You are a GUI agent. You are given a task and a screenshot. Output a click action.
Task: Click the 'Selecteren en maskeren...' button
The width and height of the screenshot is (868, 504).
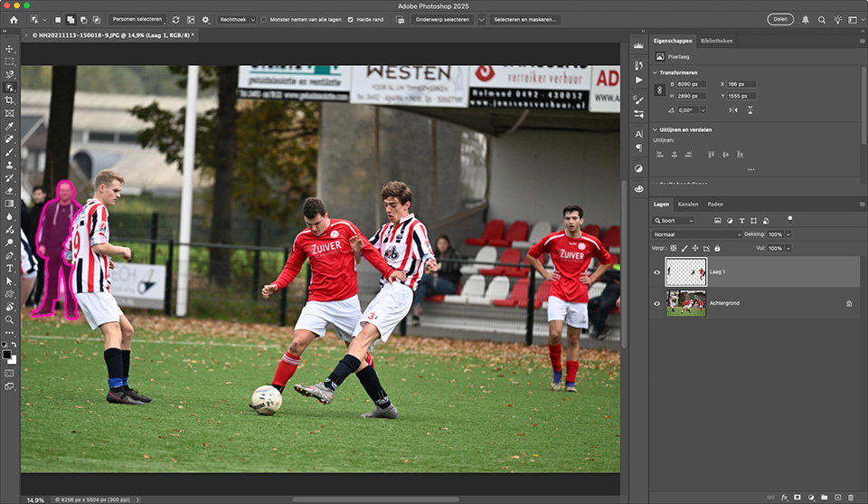tap(524, 19)
